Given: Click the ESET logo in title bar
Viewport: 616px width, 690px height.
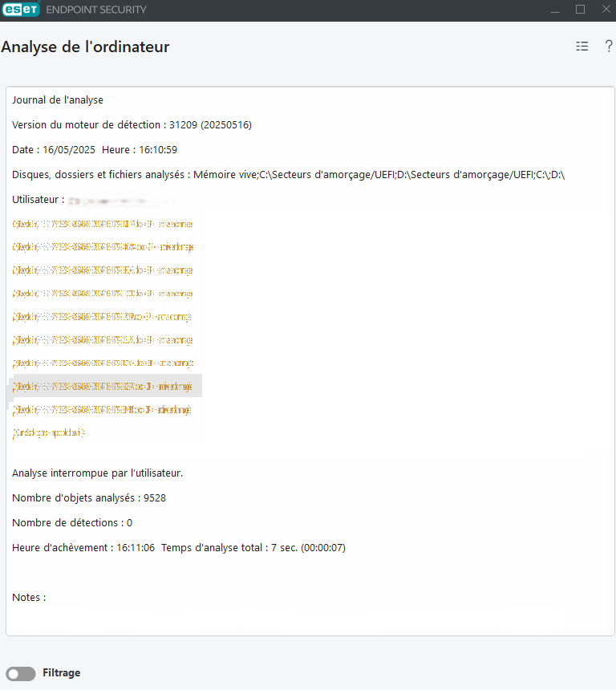Looking at the screenshot, I should pos(21,10).
